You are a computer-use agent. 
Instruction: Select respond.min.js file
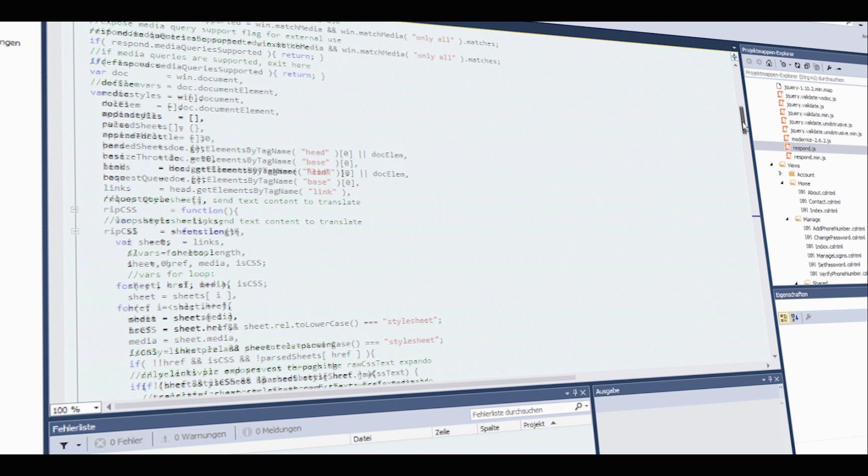[809, 157]
